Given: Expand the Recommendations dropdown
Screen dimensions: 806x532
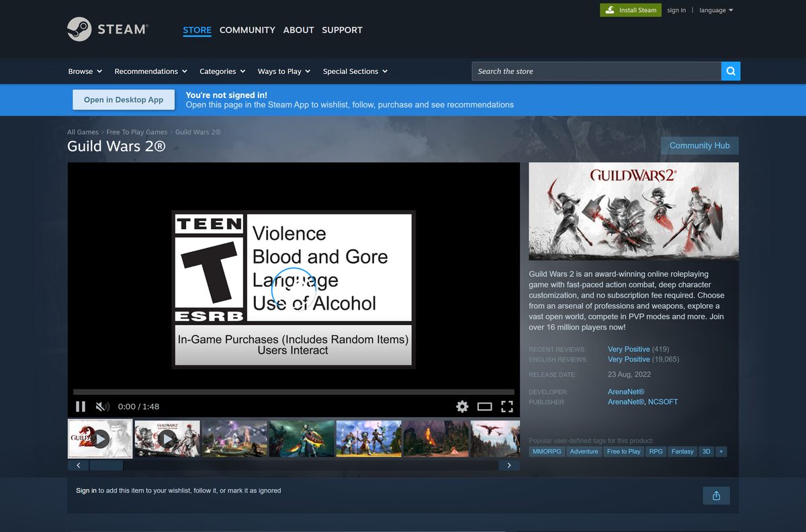Looking at the screenshot, I should tap(150, 71).
